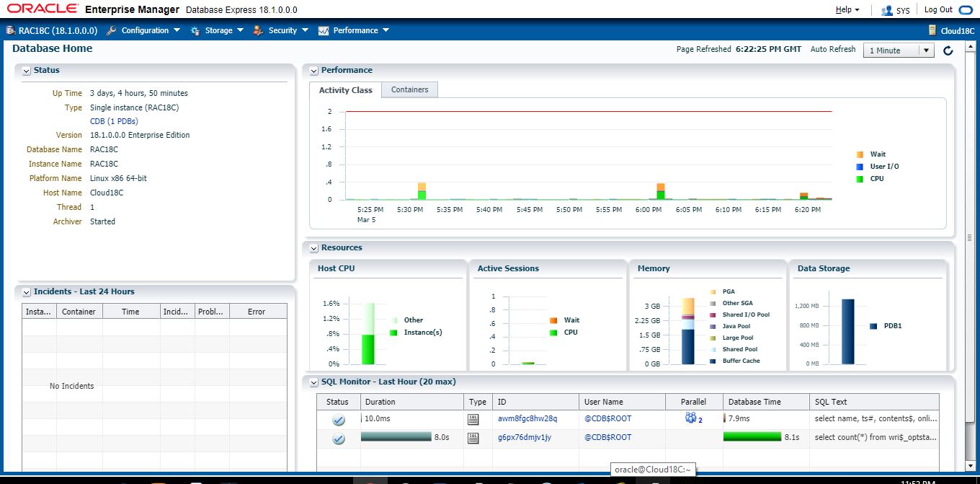Click the Other legend swatch in Host CPU

393,320
